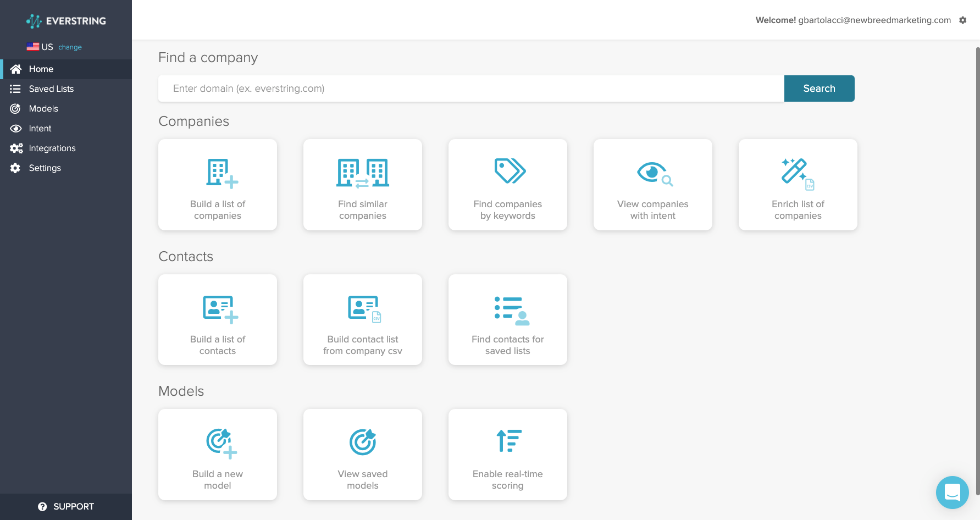Open the Enrich list of companies card
This screenshot has width=980, height=520.
pos(798,185)
